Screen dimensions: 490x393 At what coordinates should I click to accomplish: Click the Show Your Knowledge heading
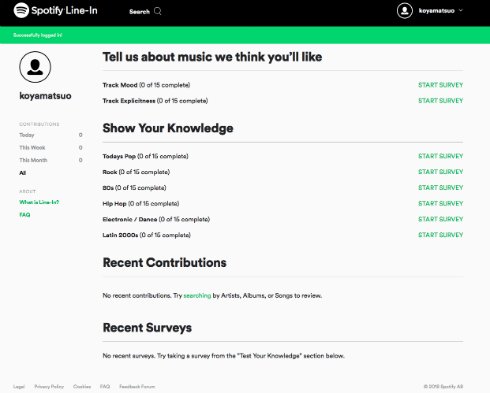tap(168, 128)
